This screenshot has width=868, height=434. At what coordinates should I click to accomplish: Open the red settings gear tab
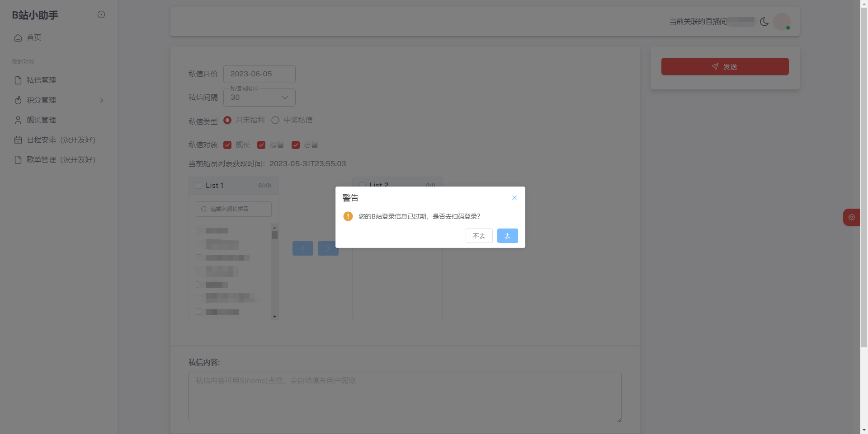[x=852, y=217]
